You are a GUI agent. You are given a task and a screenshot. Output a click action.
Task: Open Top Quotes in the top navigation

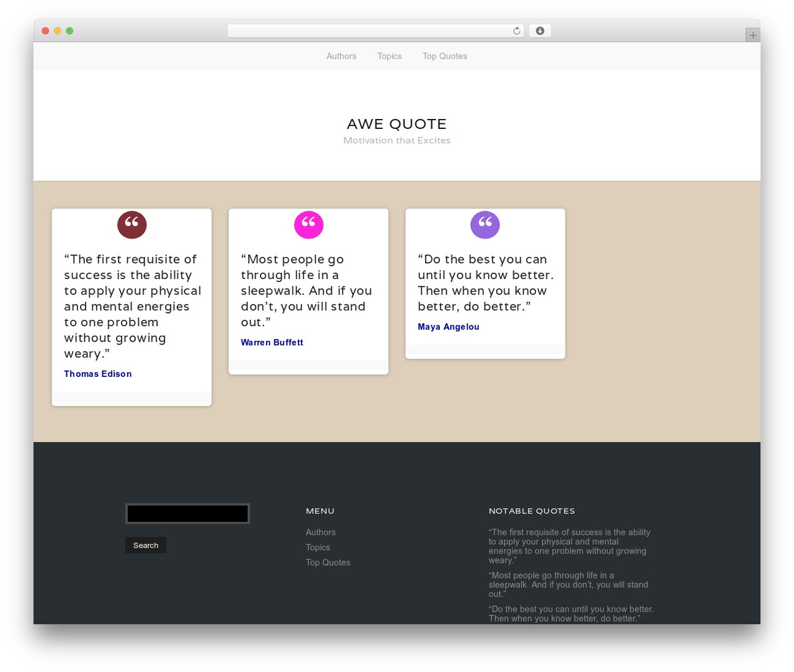point(445,56)
